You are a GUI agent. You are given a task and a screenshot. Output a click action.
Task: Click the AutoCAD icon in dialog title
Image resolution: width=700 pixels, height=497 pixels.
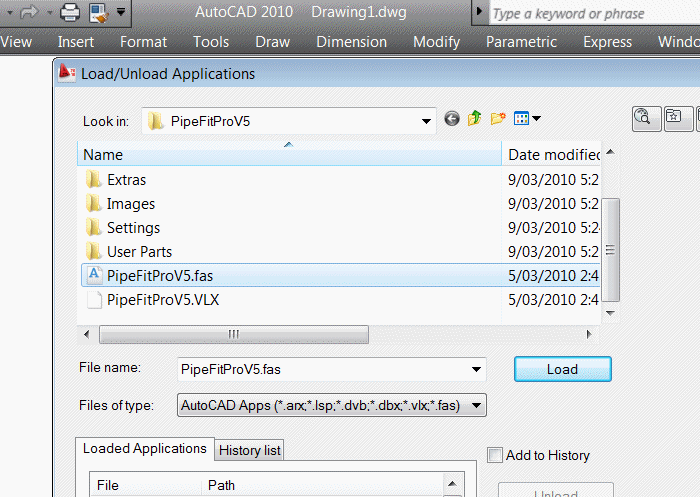click(x=67, y=72)
